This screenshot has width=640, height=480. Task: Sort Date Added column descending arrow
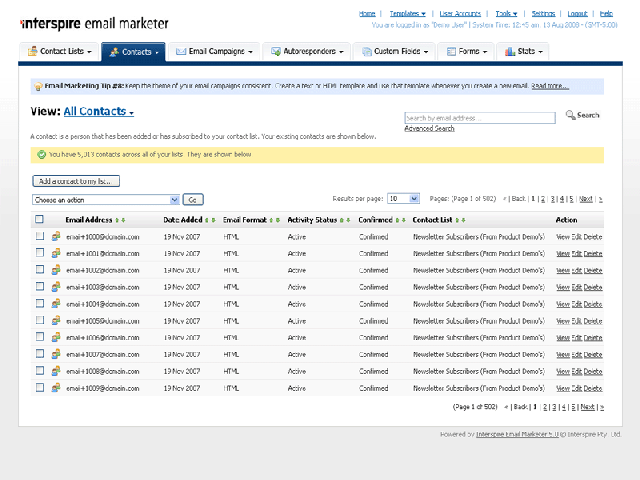(213, 220)
